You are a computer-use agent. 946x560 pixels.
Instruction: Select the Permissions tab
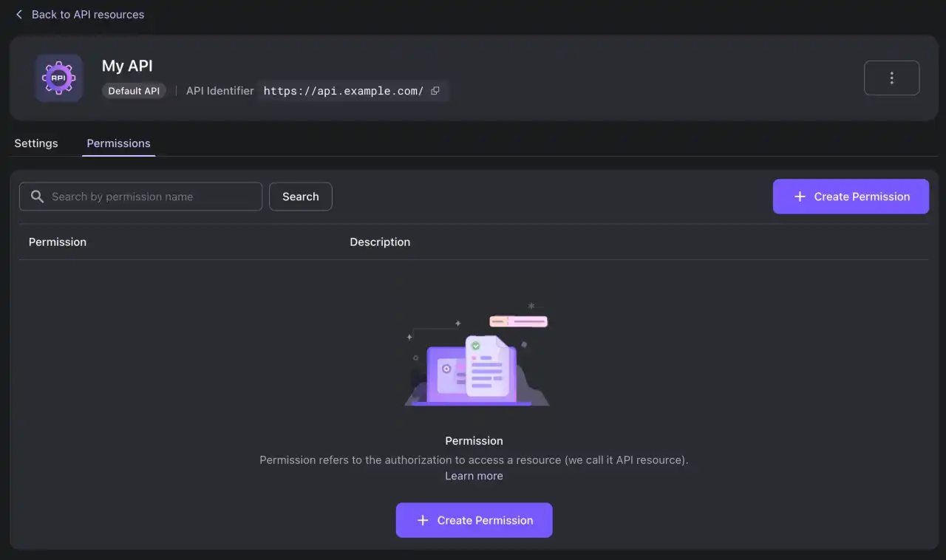[x=118, y=143]
